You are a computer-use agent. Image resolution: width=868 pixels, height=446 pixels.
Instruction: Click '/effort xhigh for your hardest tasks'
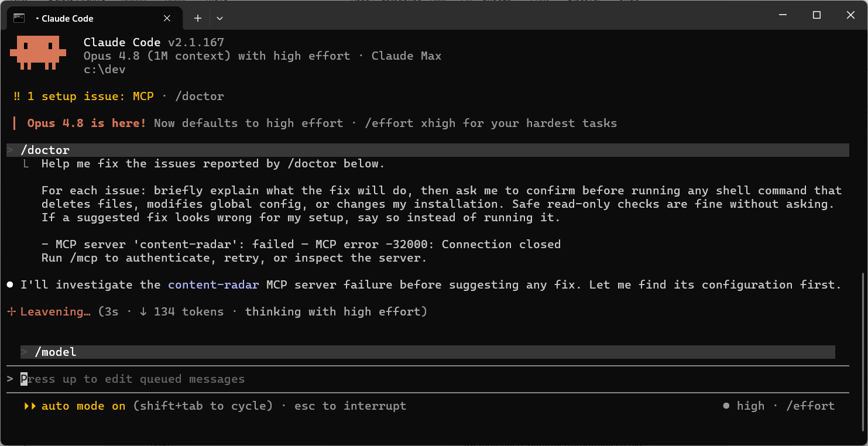point(490,123)
